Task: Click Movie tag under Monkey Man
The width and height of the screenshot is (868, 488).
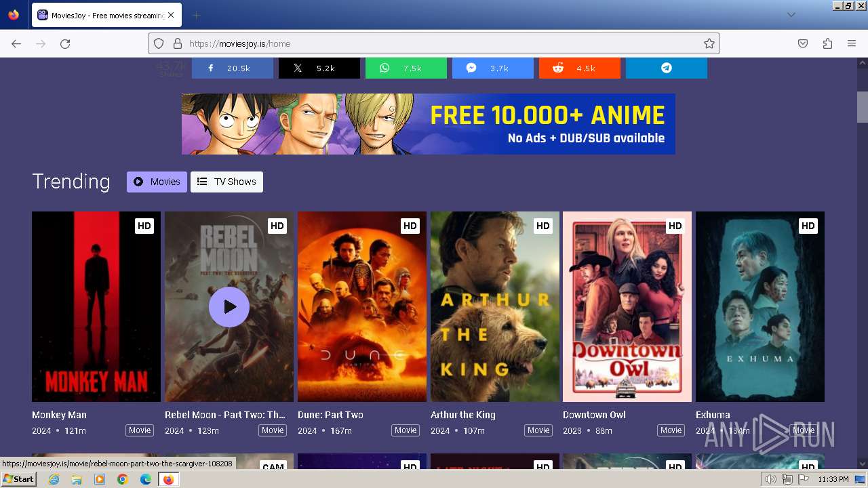Action: pos(140,430)
